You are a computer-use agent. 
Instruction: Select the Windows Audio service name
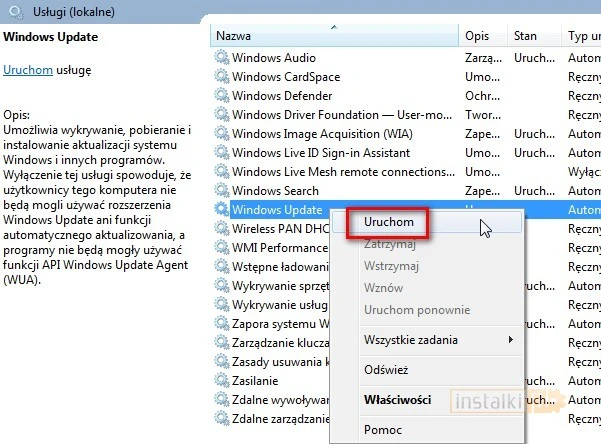[x=274, y=58]
